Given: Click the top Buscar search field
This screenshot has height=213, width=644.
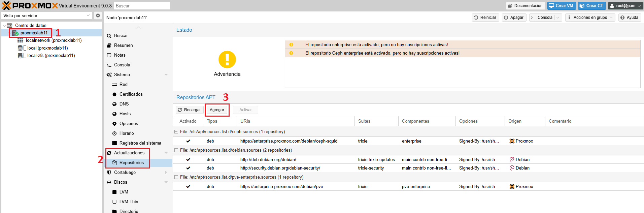Looking at the screenshot, I should pos(142,6).
